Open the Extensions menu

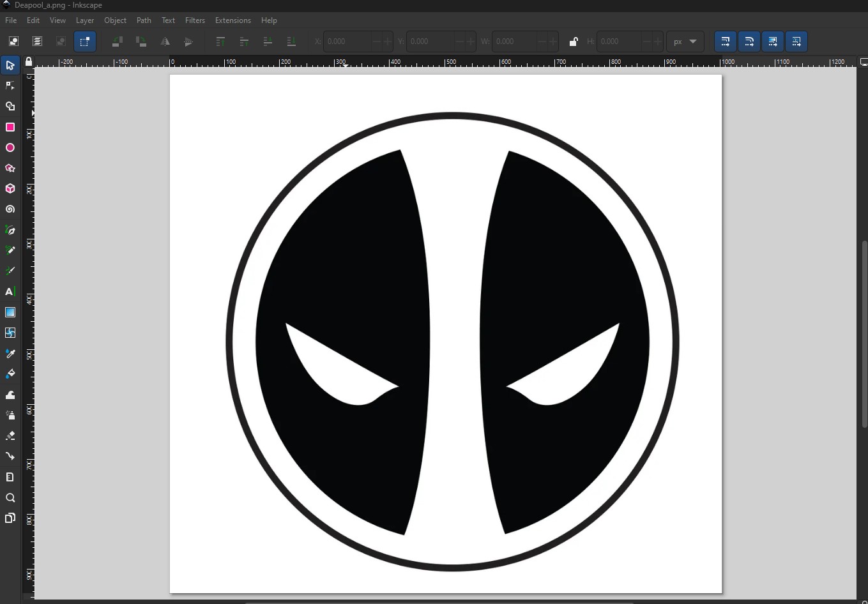[x=233, y=20]
